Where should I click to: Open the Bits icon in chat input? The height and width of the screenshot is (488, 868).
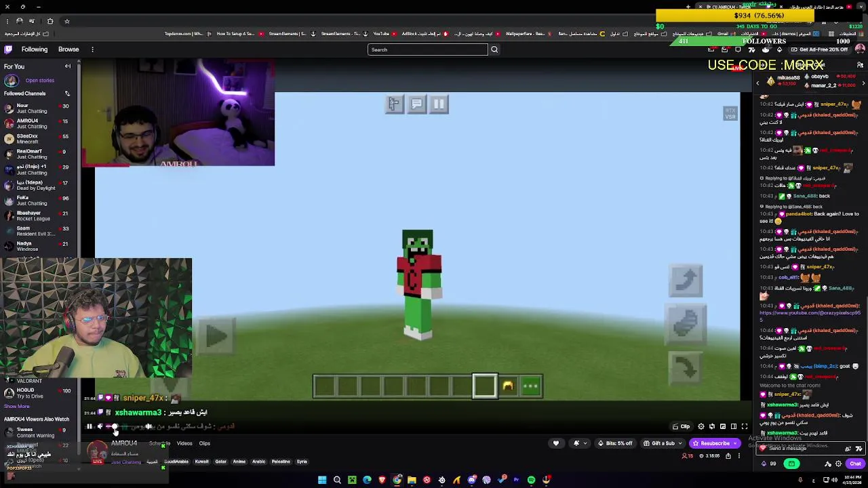[848, 449]
